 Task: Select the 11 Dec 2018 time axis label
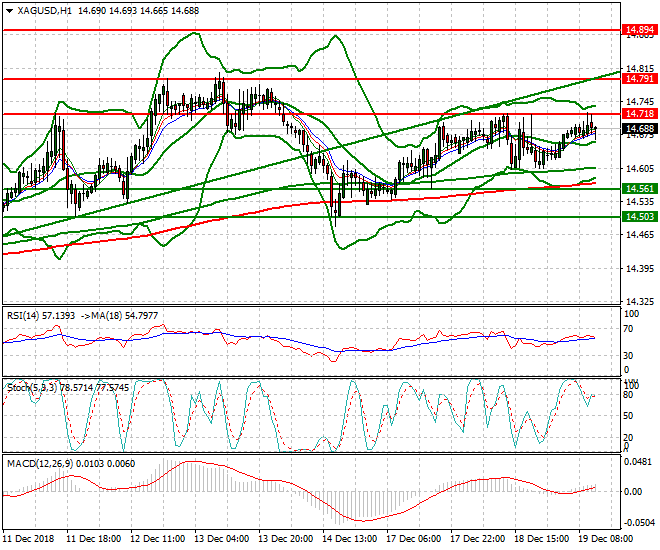(29, 539)
